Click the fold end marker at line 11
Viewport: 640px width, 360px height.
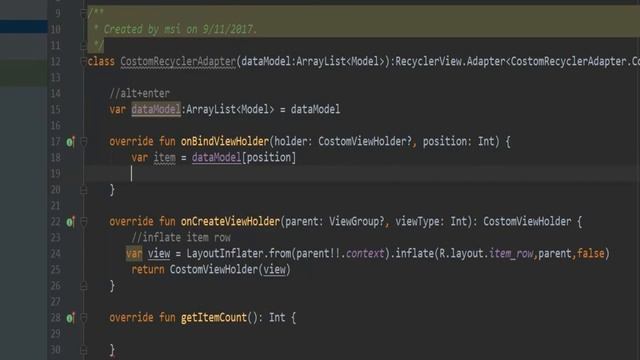click(x=84, y=45)
